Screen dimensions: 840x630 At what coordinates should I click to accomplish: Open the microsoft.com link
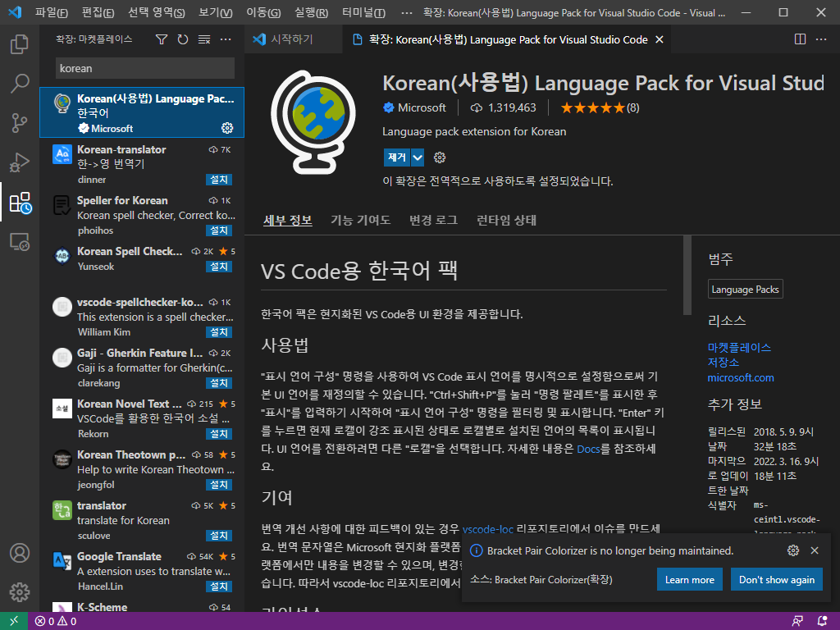[x=741, y=377]
